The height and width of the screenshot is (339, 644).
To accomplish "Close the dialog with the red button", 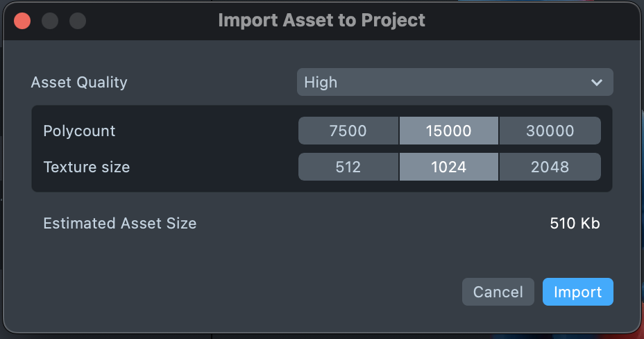I will pos(22,21).
